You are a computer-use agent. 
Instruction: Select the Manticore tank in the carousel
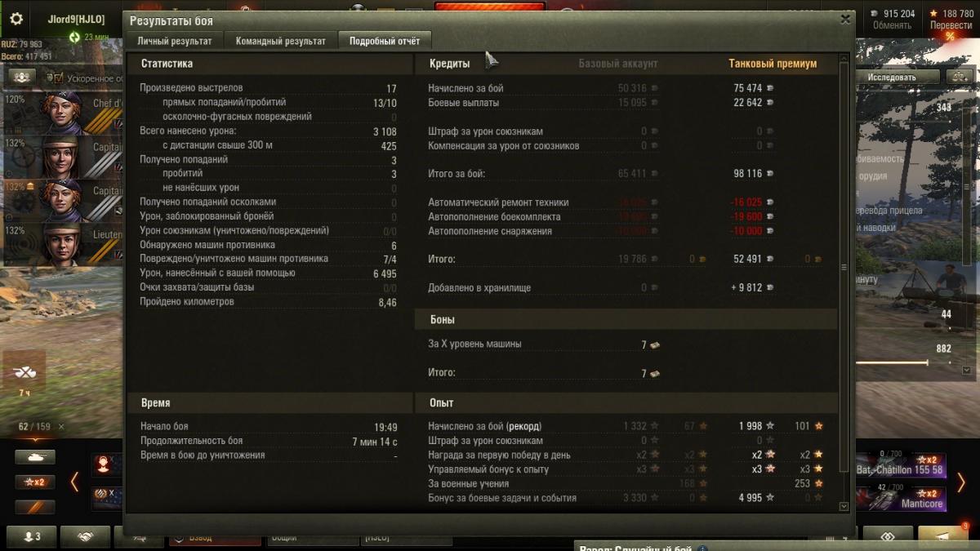(x=900, y=499)
